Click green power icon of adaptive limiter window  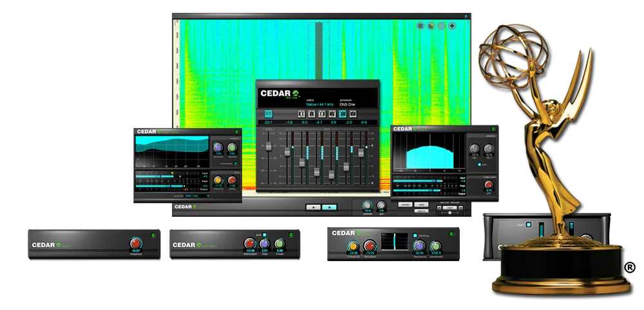(236, 132)
